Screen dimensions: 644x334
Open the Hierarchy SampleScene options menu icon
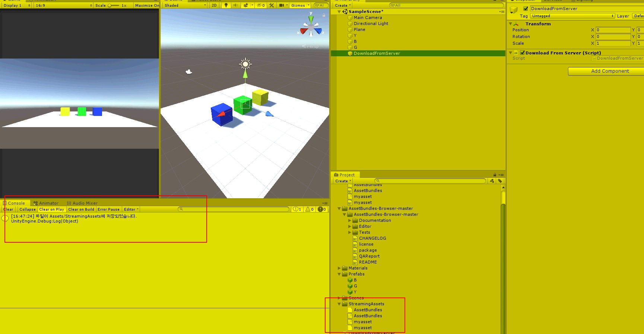click(502, 12)
